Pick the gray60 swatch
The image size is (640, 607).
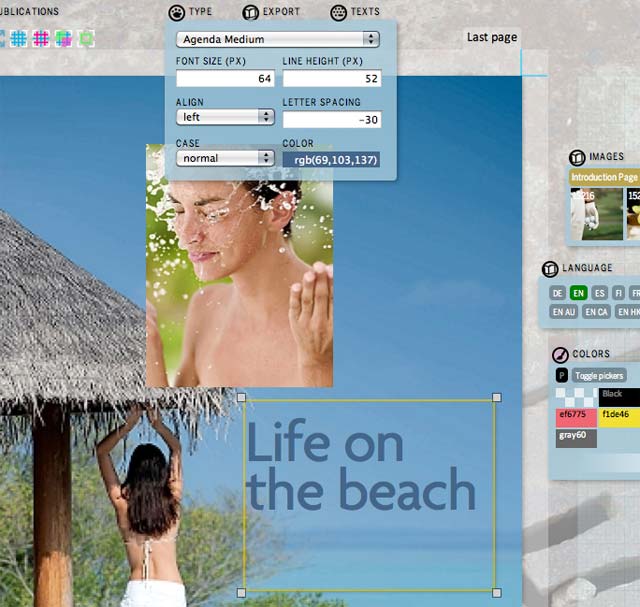click(x=576, y=438)
